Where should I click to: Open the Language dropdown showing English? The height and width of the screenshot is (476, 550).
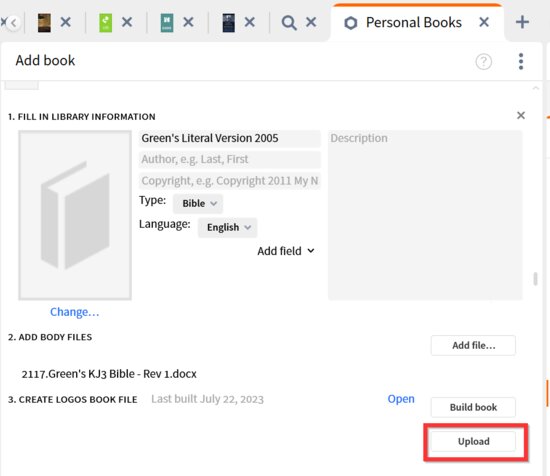228,227
